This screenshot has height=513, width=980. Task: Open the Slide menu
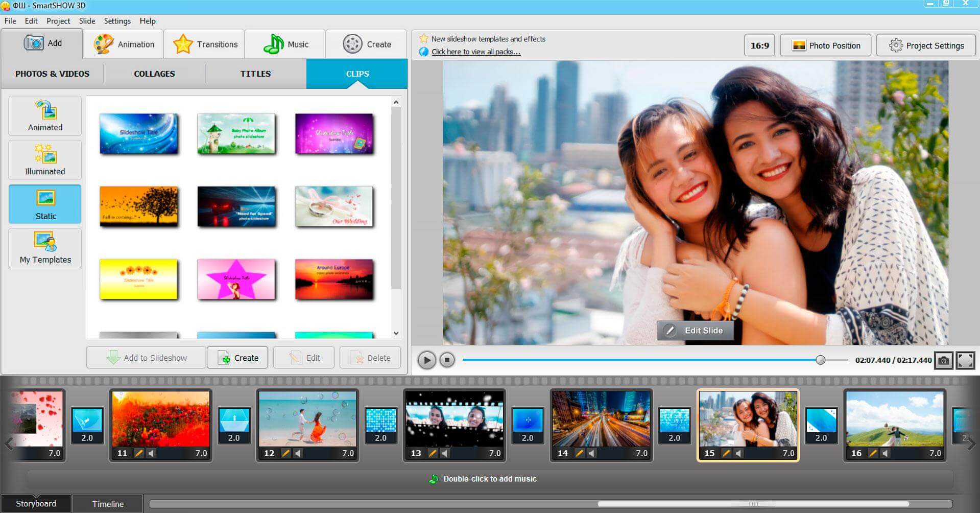point(87,21)
